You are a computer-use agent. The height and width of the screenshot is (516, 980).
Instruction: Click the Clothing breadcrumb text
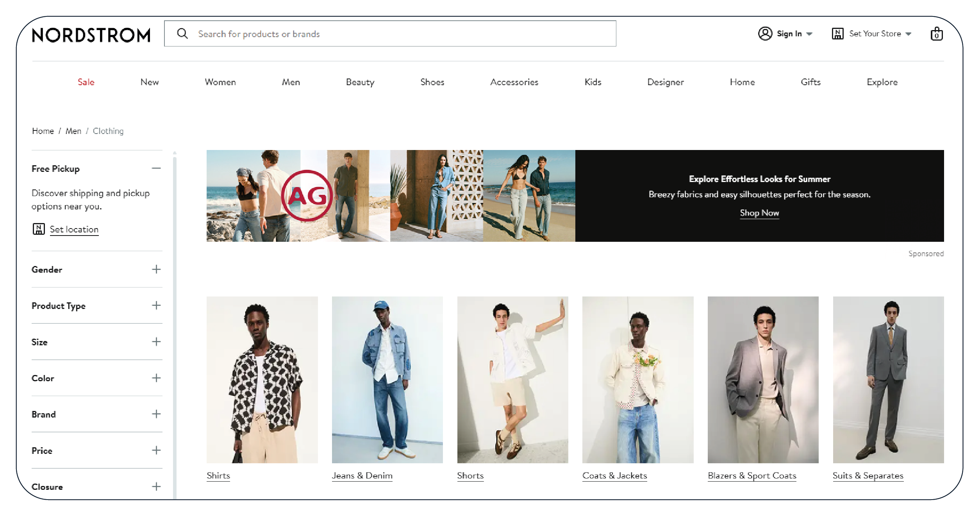pos(108,131)
